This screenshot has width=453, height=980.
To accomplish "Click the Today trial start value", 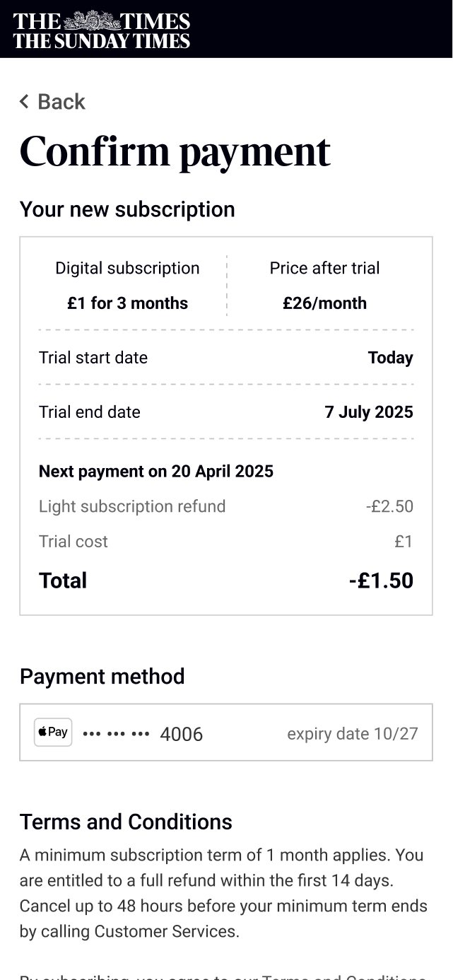I will tap(390, 358).
